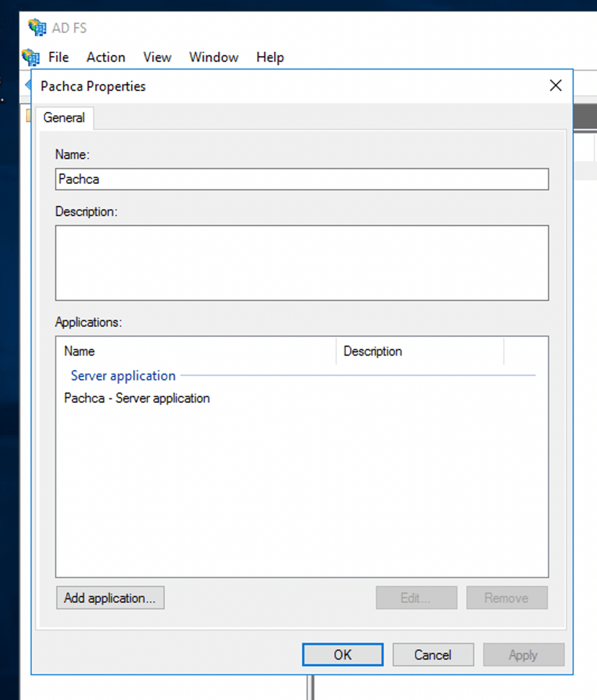Close the Pachca Properties dialog
The width and height of the screenshot is (597, 700).
[556, 85]
